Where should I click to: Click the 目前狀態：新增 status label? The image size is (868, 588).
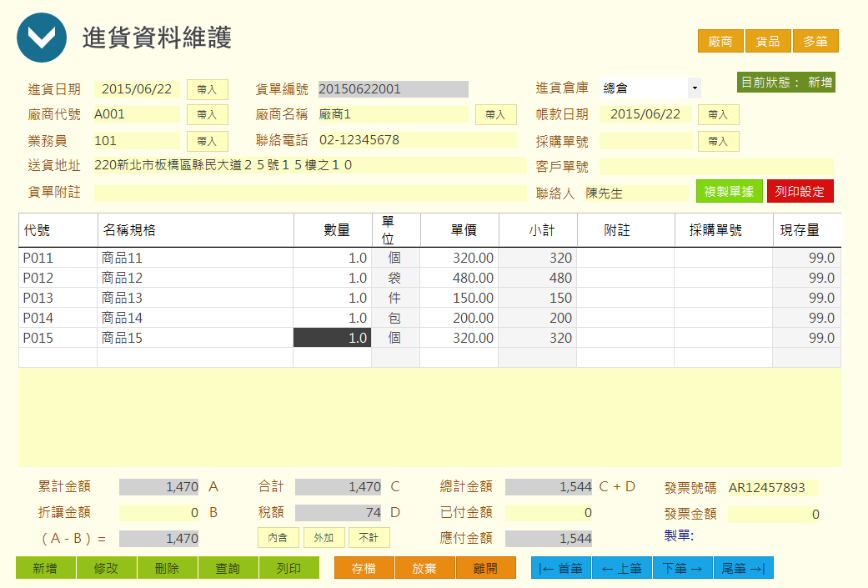click(786, 83)
